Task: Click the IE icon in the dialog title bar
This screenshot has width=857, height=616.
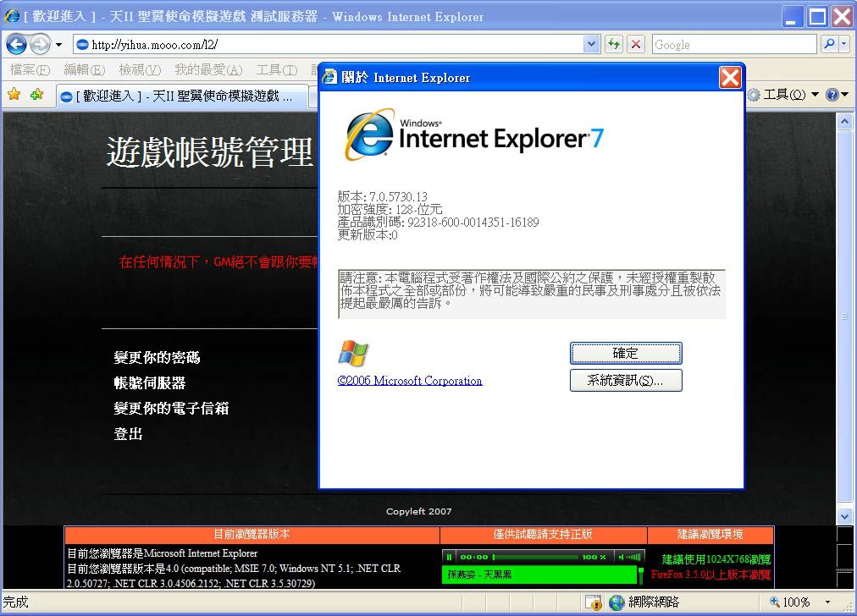Action: point(329,77)
